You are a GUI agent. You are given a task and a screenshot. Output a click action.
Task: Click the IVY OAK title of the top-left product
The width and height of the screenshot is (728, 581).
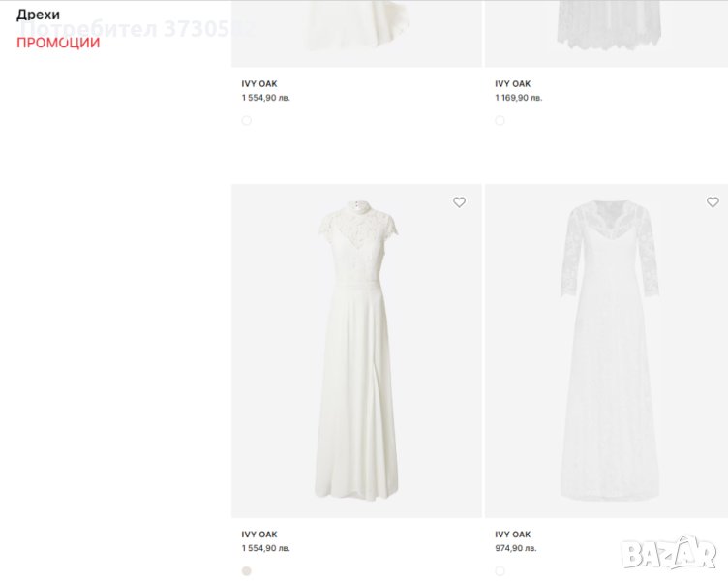(x=259, y=84)
